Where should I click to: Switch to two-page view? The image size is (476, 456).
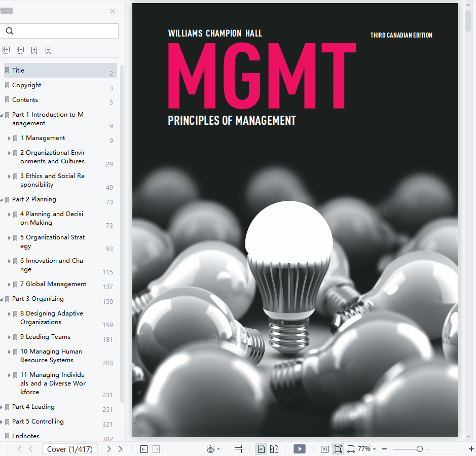coord(274,449)
